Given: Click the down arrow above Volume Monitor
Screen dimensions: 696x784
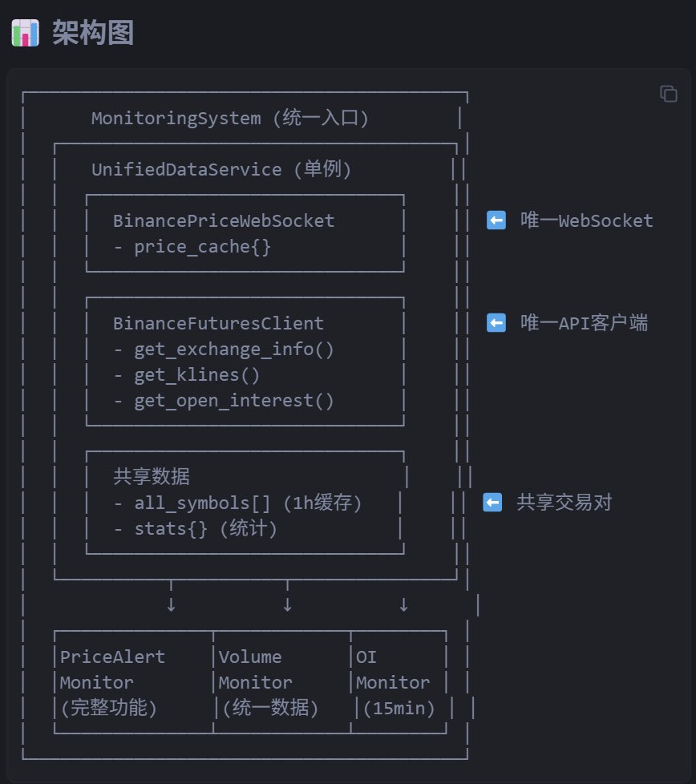Looking at the screenshot, I should pyautogui.click(x=287, y=605).
